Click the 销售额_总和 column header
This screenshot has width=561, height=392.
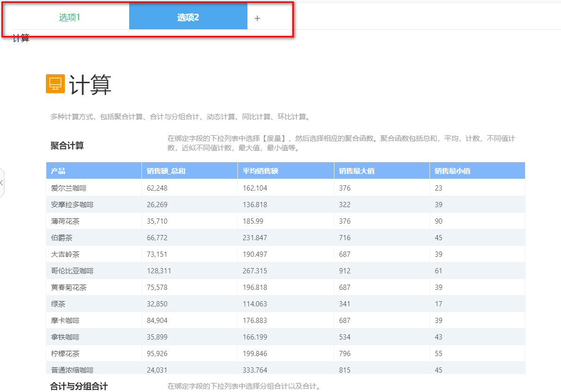click(190, 171)
